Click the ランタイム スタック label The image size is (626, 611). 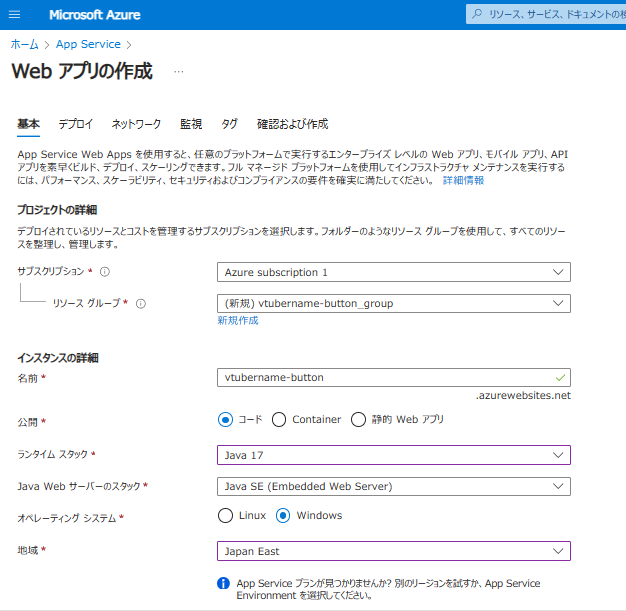(x=52, y=454)
